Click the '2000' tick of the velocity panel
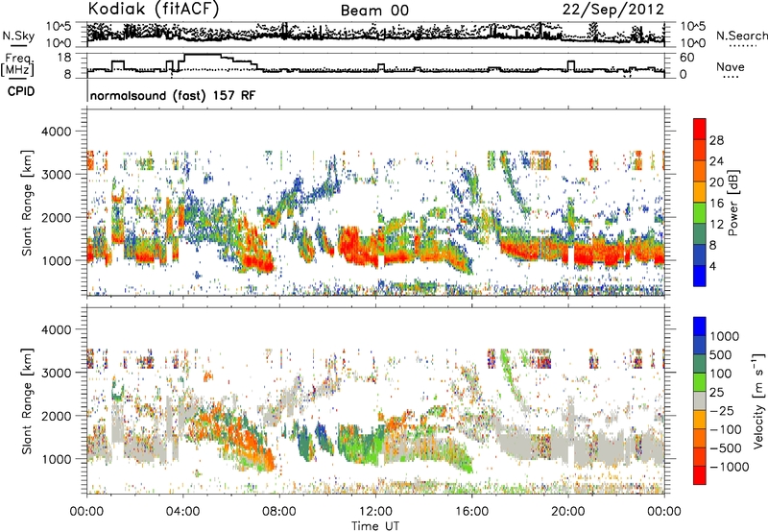Screen dimensions: 768x532 [56, 416]
